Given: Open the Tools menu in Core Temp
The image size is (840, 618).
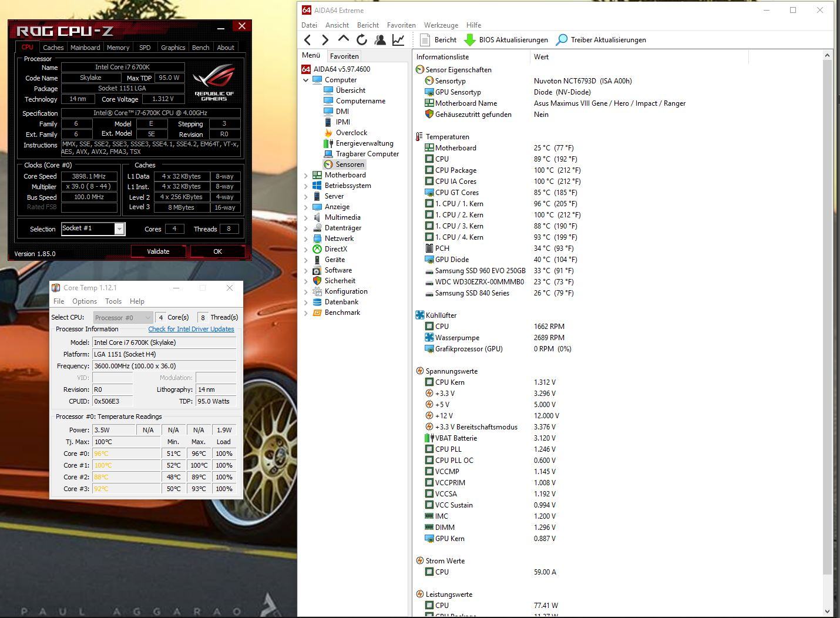Looking at the screenshot, I should click(113, 301).
